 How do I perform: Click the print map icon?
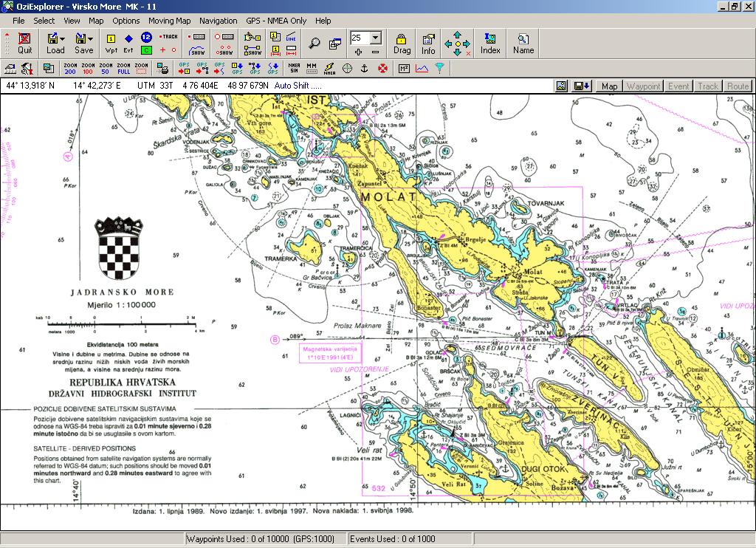click(x=163, y=69)
